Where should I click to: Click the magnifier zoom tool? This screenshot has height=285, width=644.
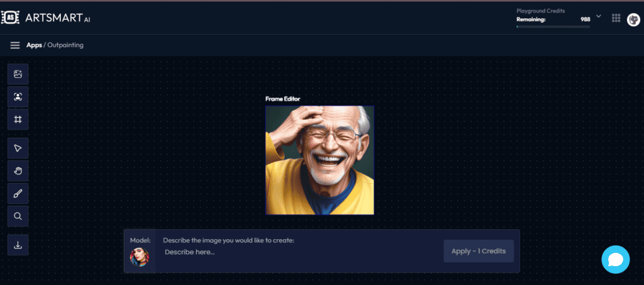[18, 216]
